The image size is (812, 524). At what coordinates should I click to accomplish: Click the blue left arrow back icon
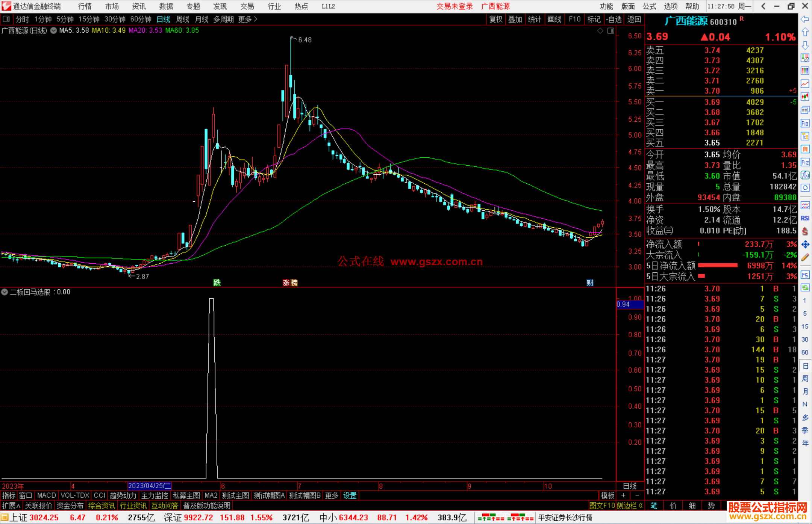[x=805, y=19]
